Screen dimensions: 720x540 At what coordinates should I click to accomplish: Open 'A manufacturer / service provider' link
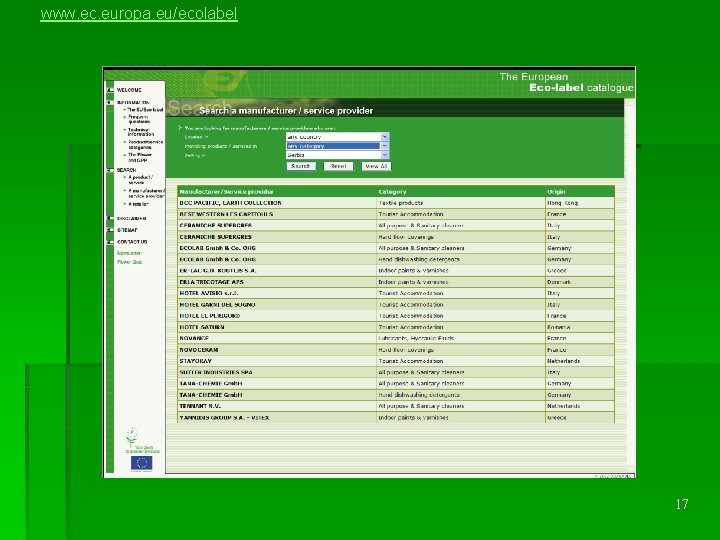coord(146,193)
